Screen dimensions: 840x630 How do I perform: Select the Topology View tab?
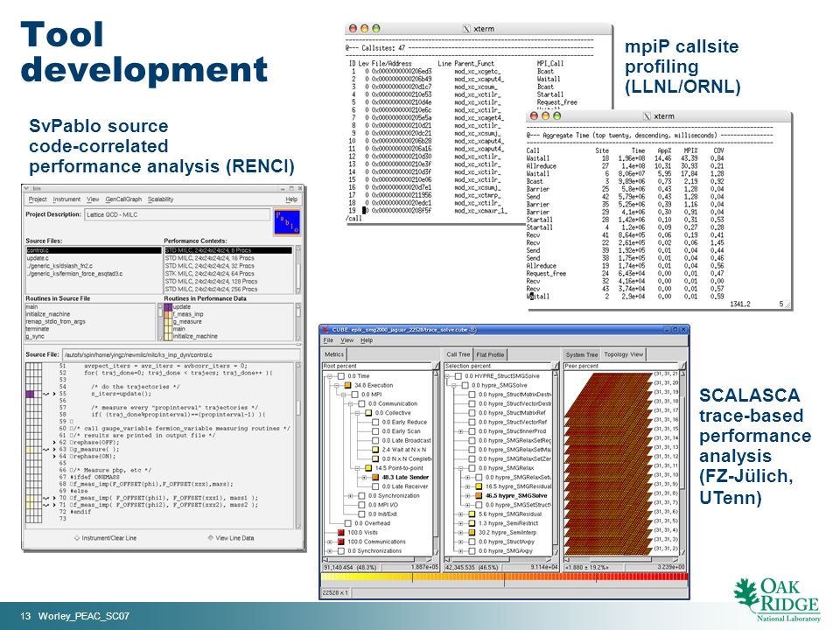point(624,354)
